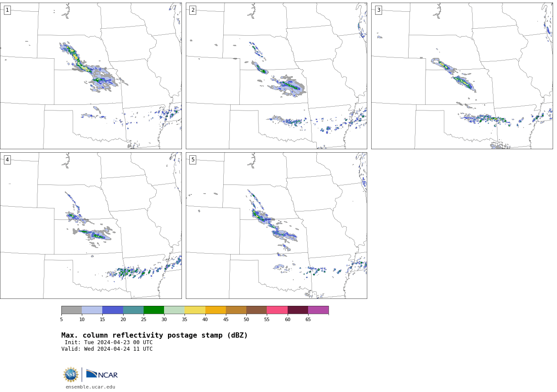Click the panel number label 1
Screen dimensions: 557x392
[7, 10]
